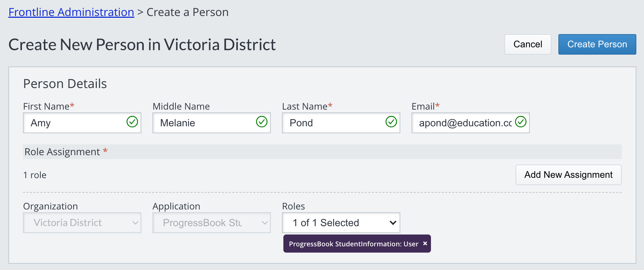Open the Frontline Administration breadcrumb link

point(71,12)
